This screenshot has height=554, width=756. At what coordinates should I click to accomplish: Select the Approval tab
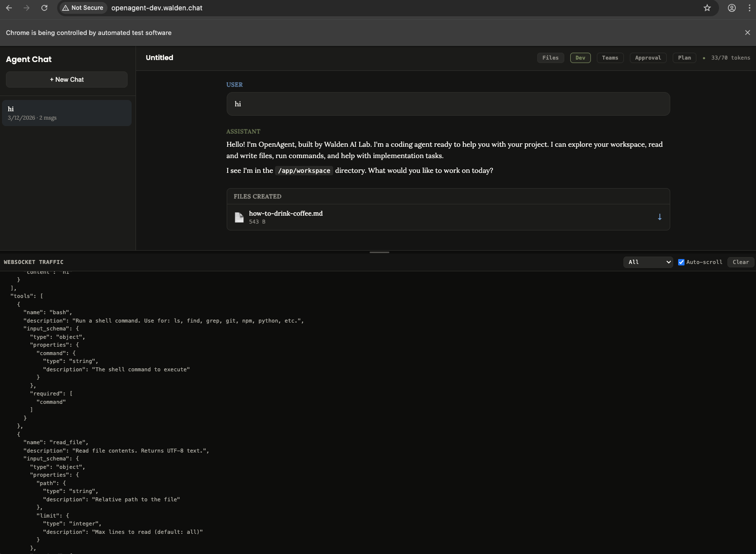point(648,58)
